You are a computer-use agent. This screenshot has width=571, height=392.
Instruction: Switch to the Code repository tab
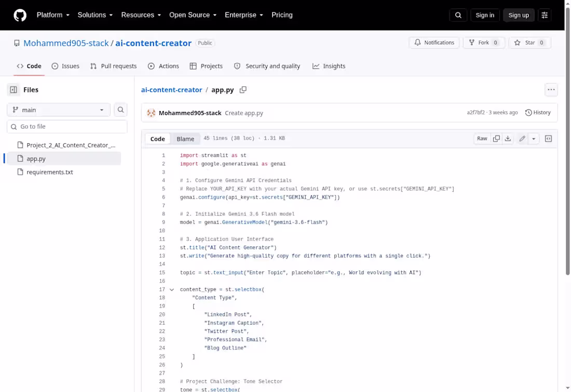click(29, 66)
